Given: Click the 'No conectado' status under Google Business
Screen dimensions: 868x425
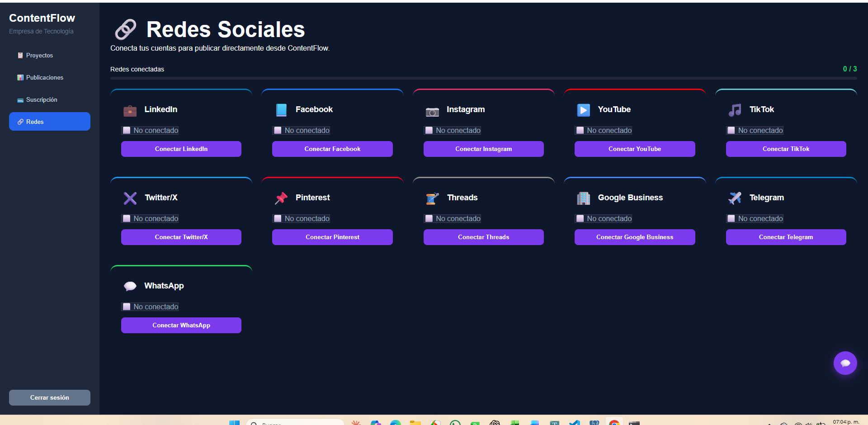Looking at the screenshot, I should coord(604,218).
